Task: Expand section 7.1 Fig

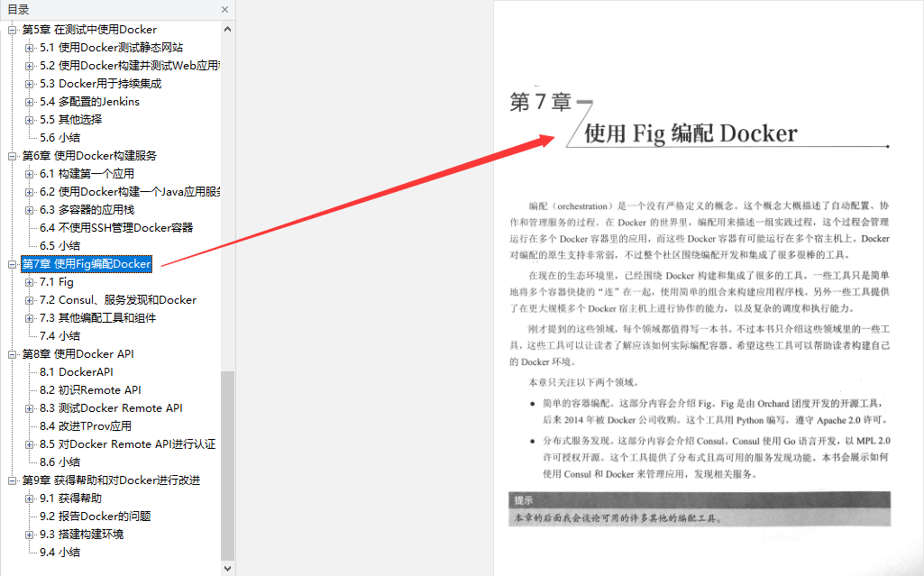Action: tap(29, 283)
